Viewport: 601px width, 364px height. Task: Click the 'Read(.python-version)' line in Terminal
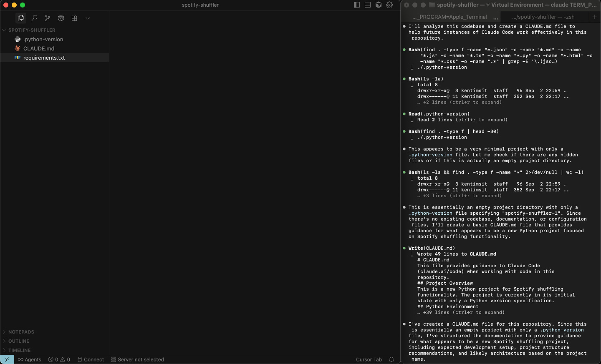click(439, 114)
